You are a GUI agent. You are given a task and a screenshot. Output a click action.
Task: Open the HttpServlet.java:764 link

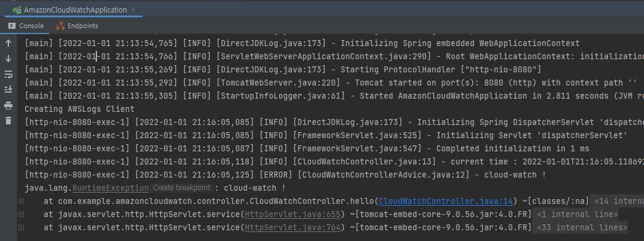click(x=293, y=227)
